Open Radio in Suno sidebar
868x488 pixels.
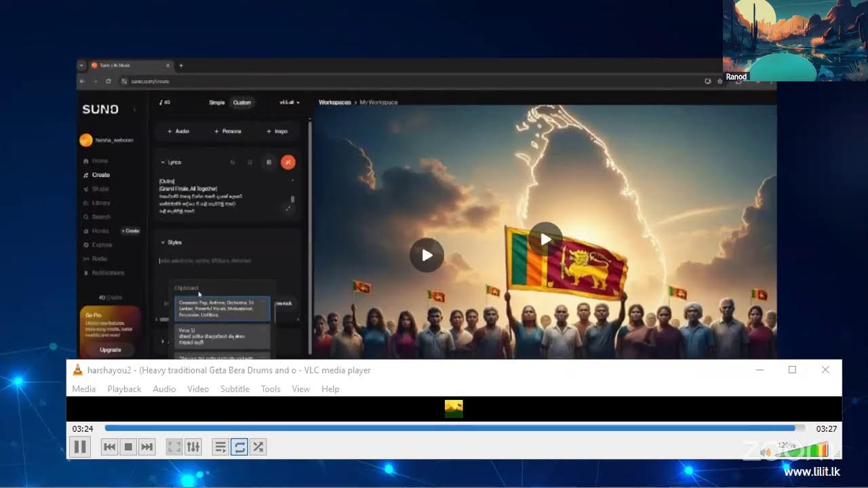(96, 259)
